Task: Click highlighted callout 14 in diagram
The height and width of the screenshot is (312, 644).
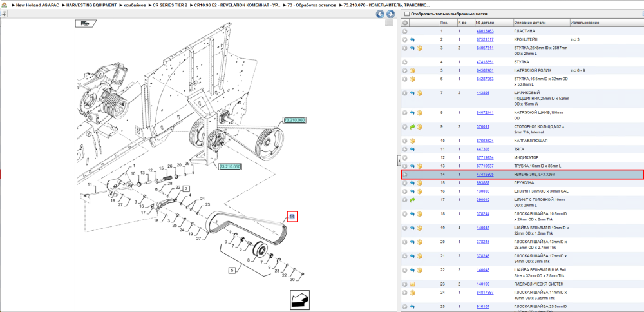Action: click(x=292, y=216)
